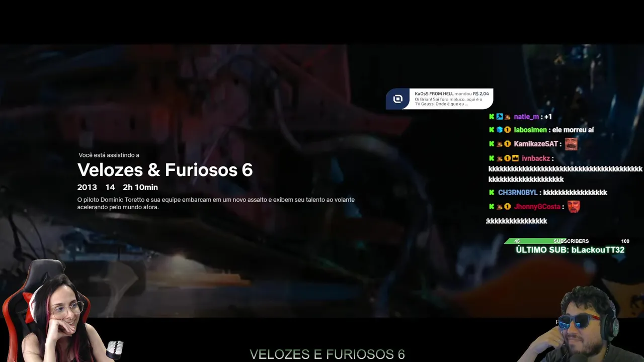Click the Velozes & Furiosos 6 title
The image size is (644, 362).
(165, 170)
